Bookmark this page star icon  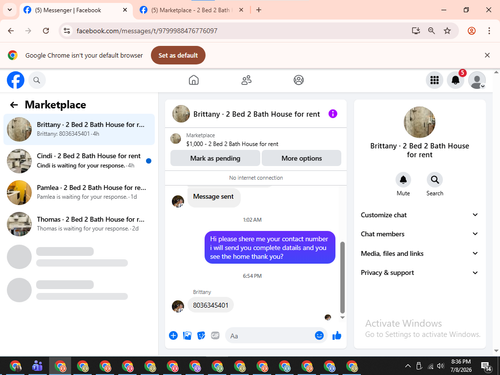click(x=447, y=31)
